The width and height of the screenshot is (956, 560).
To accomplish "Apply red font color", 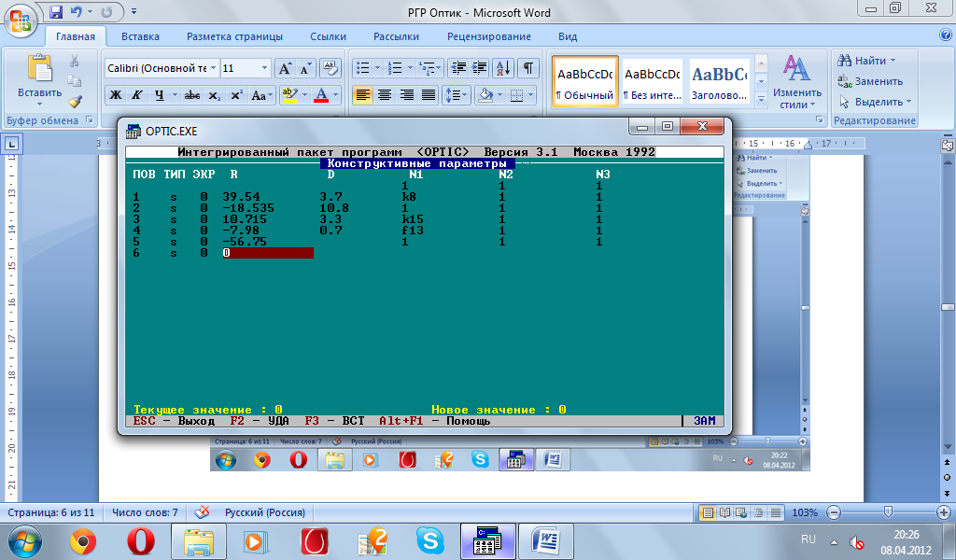I will (x=321, y=95).
